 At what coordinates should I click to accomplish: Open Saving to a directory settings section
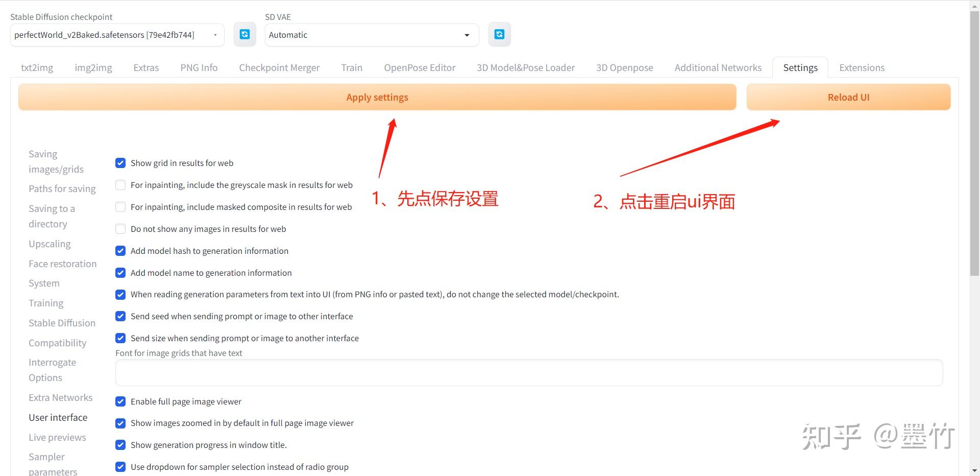[x=52, y=216]
